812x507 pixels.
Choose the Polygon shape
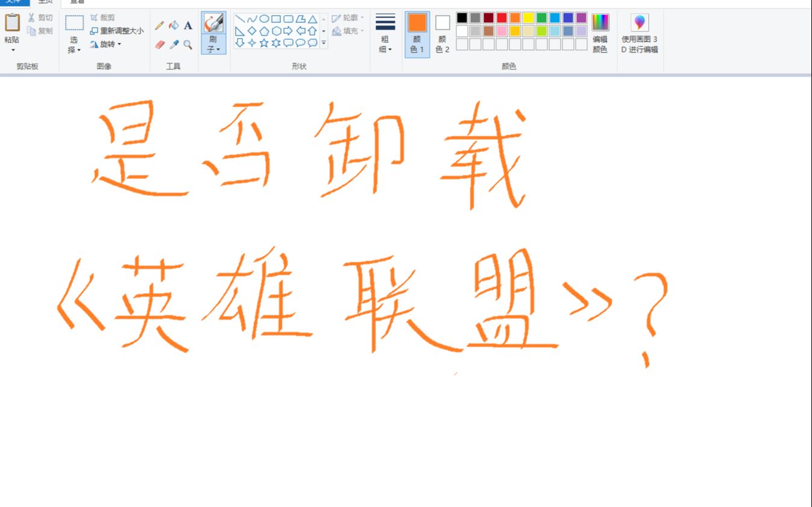tap(300, 19)
